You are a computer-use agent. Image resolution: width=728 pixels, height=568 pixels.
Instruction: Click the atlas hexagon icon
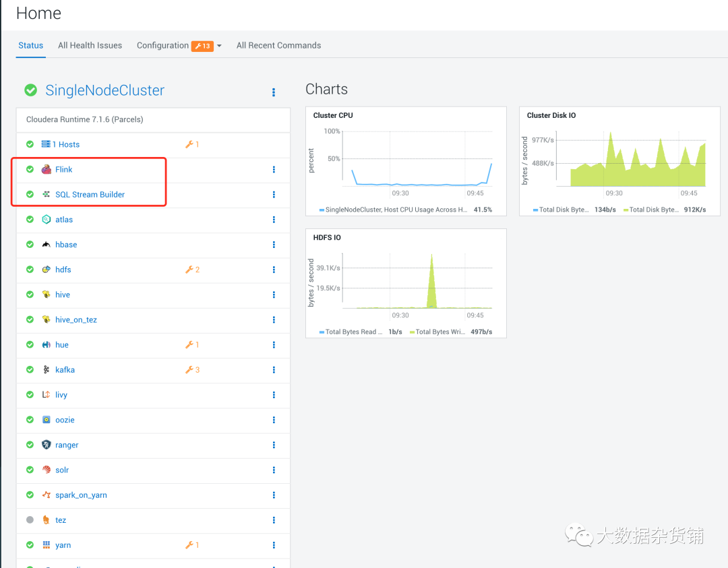pyautogui.click(x=47, y=220)
